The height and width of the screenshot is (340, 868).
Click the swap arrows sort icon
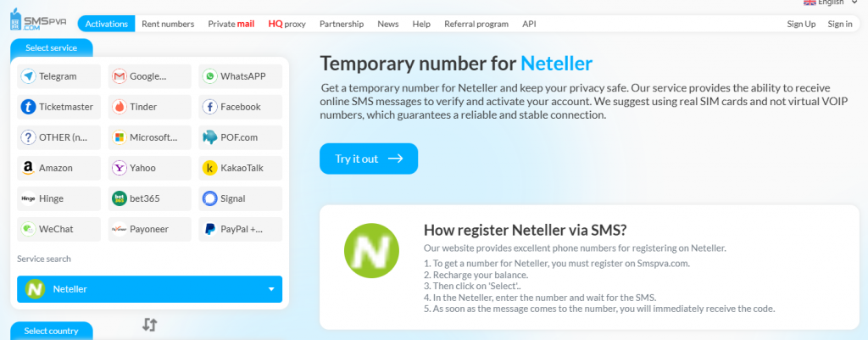click(x=150, y=324)
